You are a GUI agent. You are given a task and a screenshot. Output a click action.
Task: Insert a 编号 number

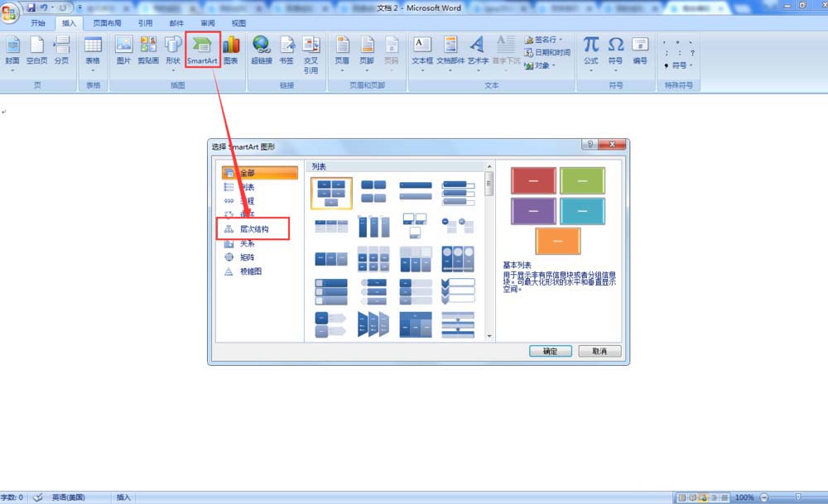(640, 51)
